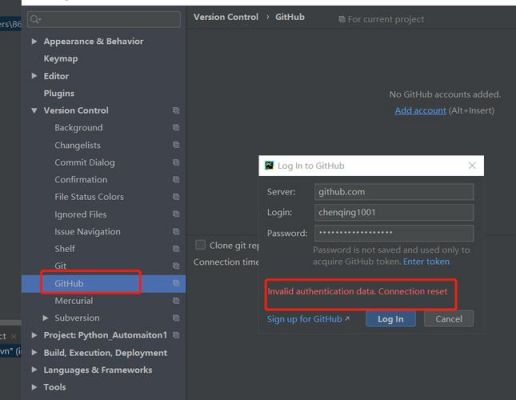Open Mercurial settings
This screenshot has width=516, height=400.
74,301
